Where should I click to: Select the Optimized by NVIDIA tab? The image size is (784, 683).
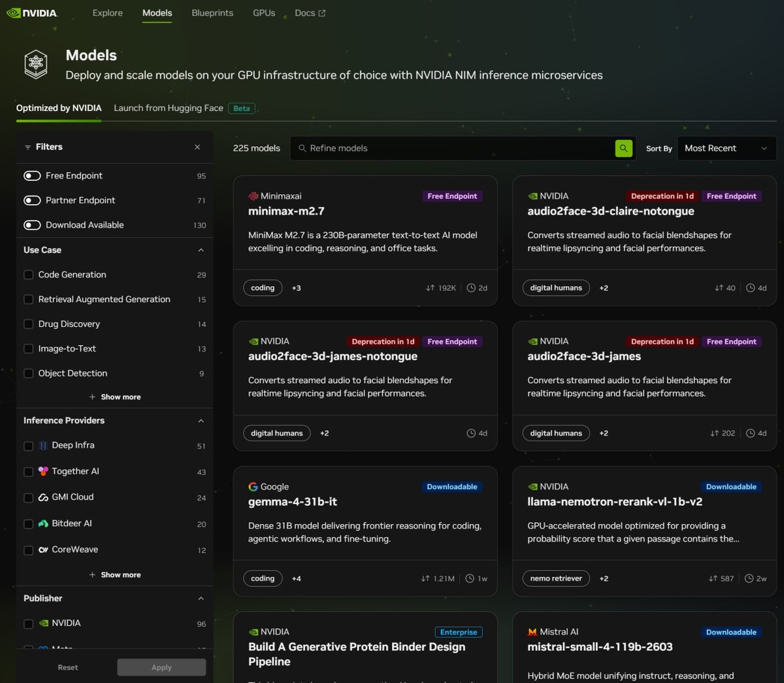pyautogui.click(x=59, y=108)
